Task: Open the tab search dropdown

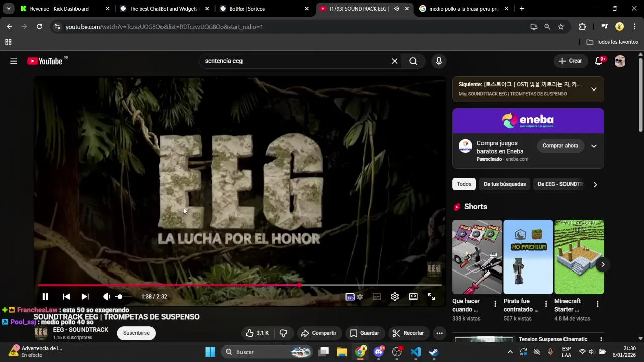Action: click(x=9, y=9)
